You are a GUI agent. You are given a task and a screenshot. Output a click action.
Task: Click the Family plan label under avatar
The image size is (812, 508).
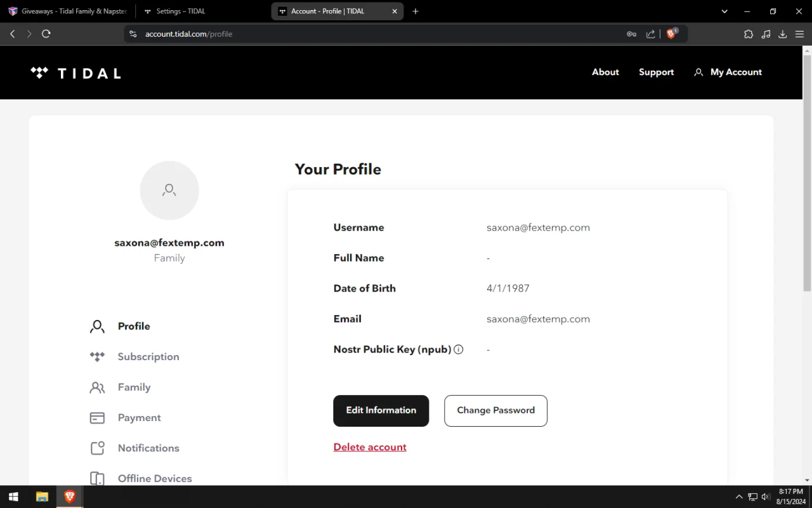coord(169,258)
